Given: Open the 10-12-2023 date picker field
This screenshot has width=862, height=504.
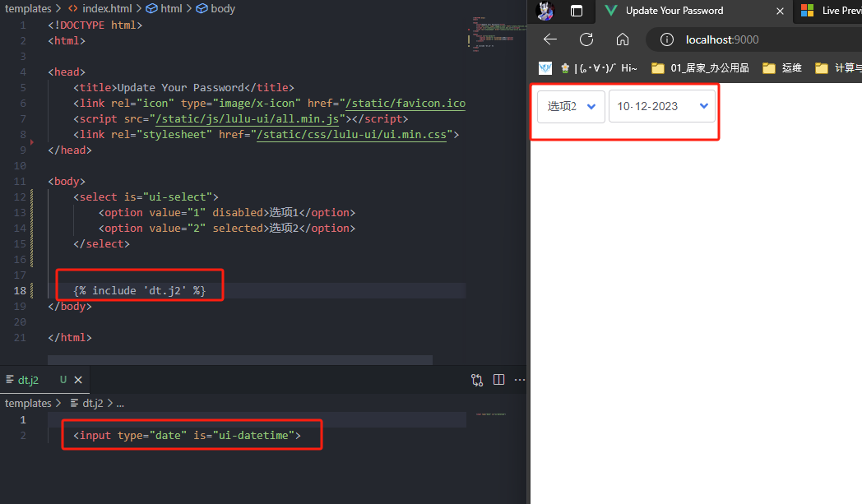Looking at the screenshot, I should 662,107.
